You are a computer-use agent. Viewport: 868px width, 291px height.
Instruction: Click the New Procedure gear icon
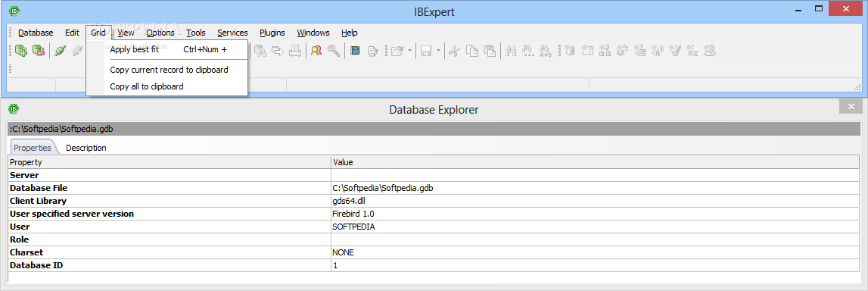[x=623, y=51]
